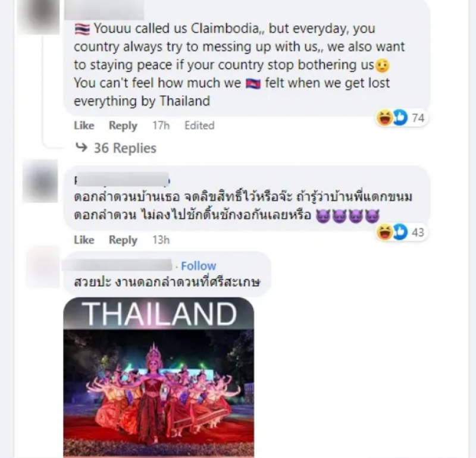Follow the commenter who posted the THAILAND image
Screen dimensions: 476x458
pos(199,266)
